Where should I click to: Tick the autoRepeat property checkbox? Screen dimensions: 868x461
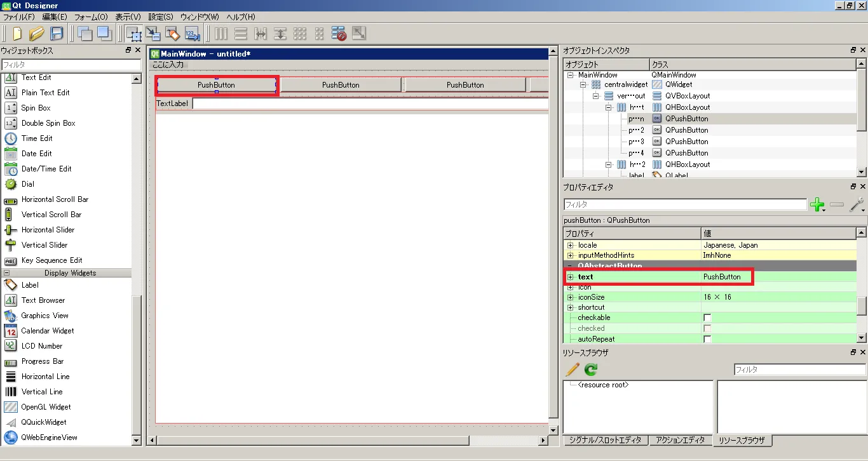point(707,339)
